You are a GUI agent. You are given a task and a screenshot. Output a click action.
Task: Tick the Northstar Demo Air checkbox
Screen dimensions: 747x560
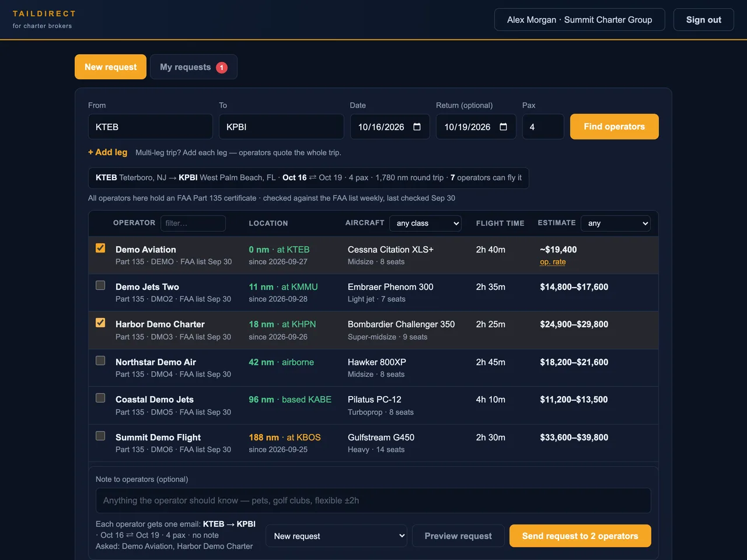[x=100, y=360]
